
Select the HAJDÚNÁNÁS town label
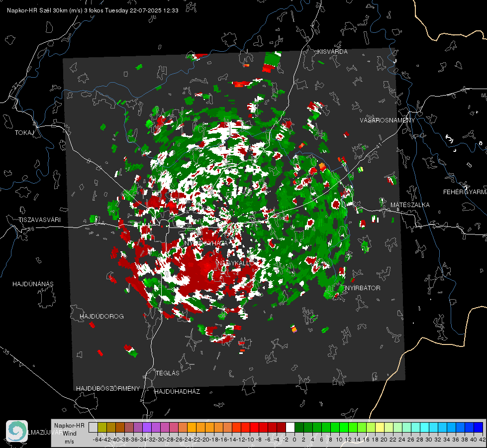(x=33, y=284)
